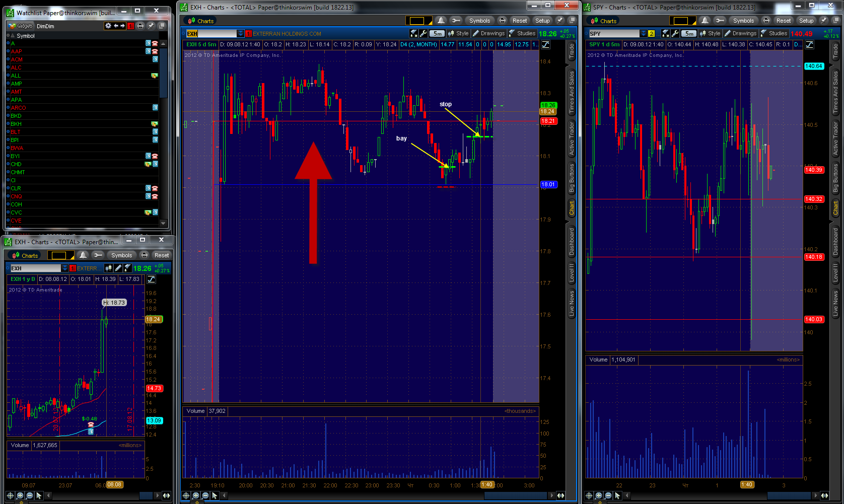Click Setup button in center EXH chart toolbar
844x504 pixels.
(x=542, y=21)
